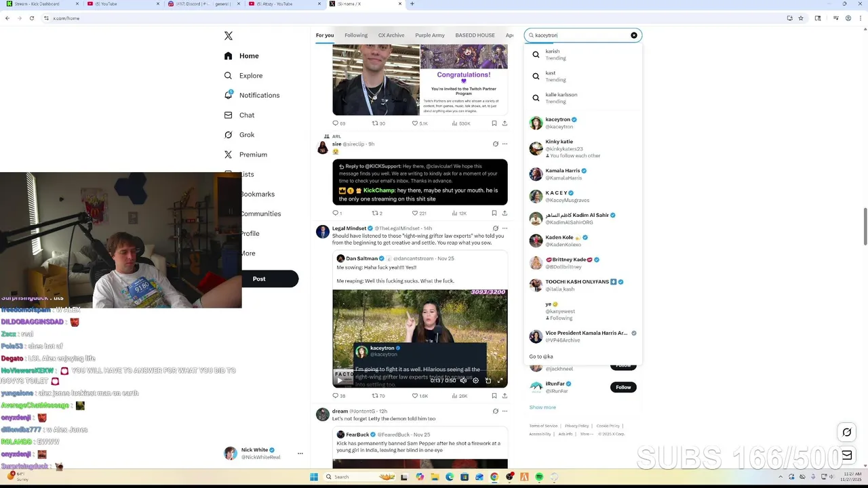Open Premium in the X sidebar

(x=245, y=155)
